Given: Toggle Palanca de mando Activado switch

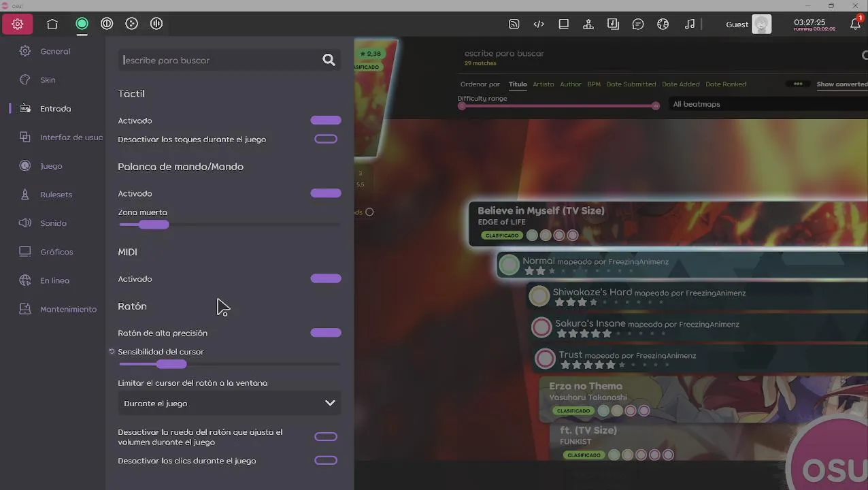Looking at the screenshot, I should point(326,193).
